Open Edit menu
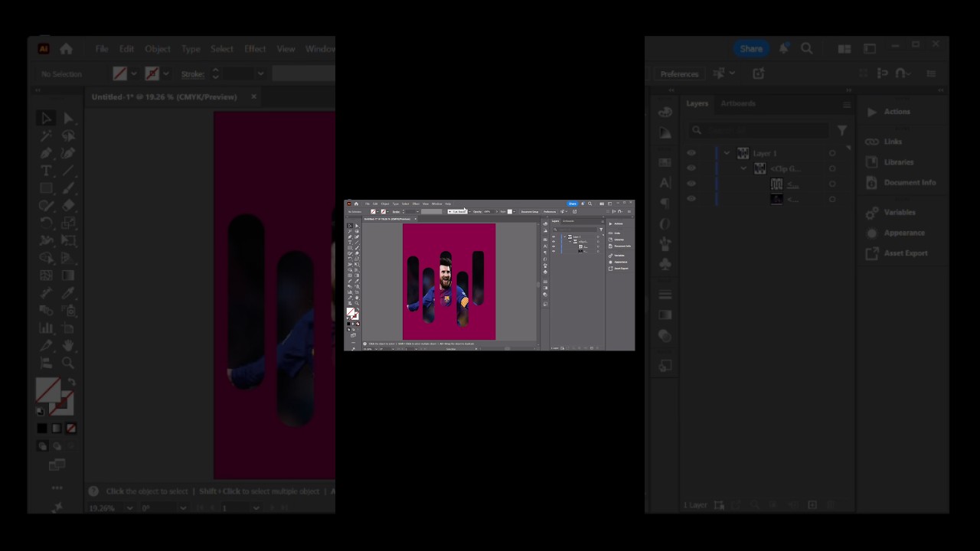This screenshot has height=551, width=980. click(x=126, y=49)
